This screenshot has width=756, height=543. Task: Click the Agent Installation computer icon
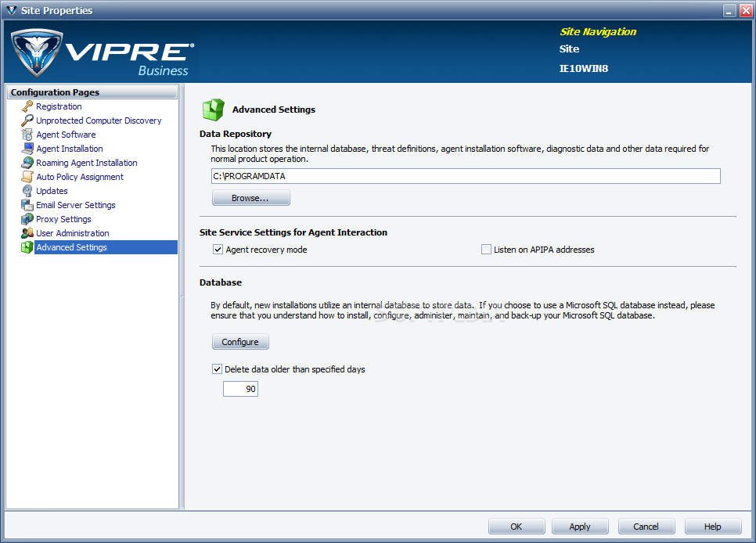point(27,149)
